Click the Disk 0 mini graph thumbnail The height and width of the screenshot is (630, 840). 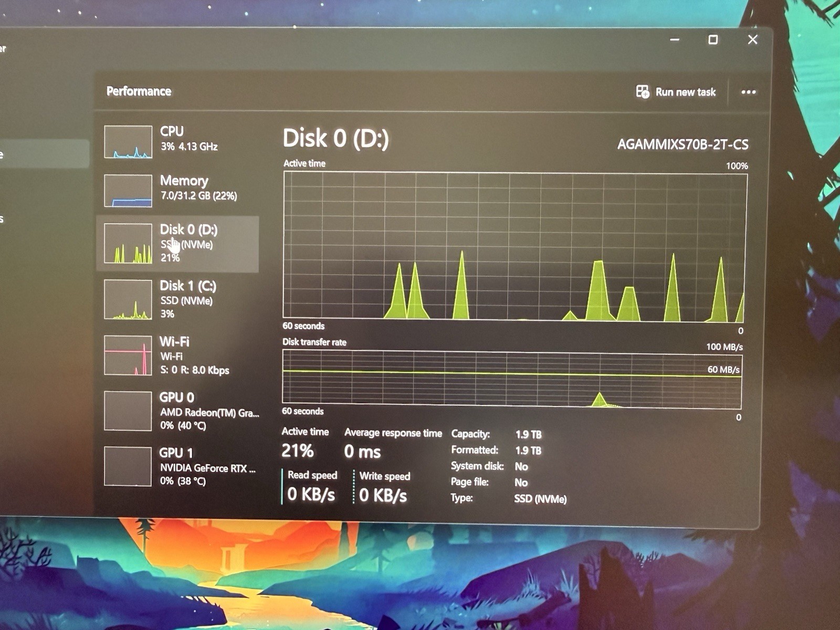(128, 244)
